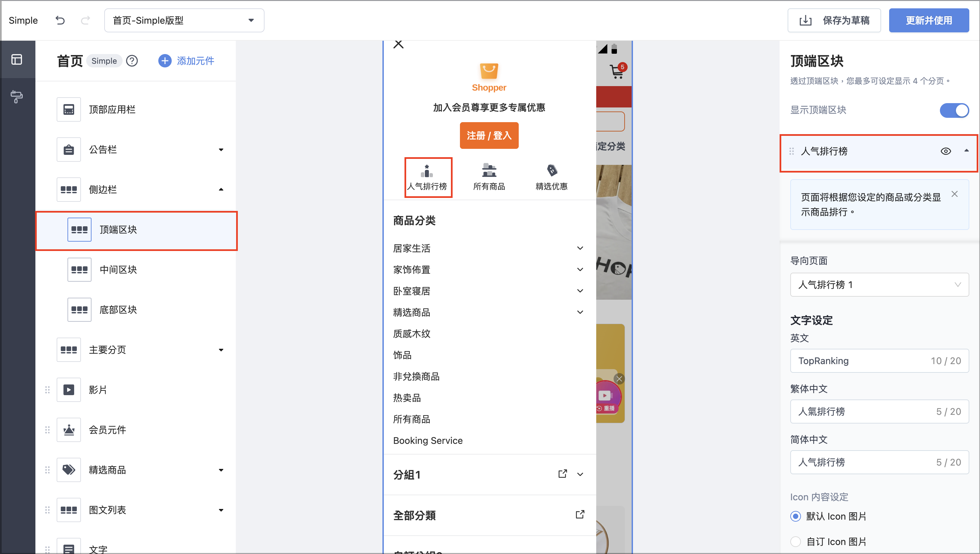Expand the 图文列表 item arrow

click(x=221, y=510)
